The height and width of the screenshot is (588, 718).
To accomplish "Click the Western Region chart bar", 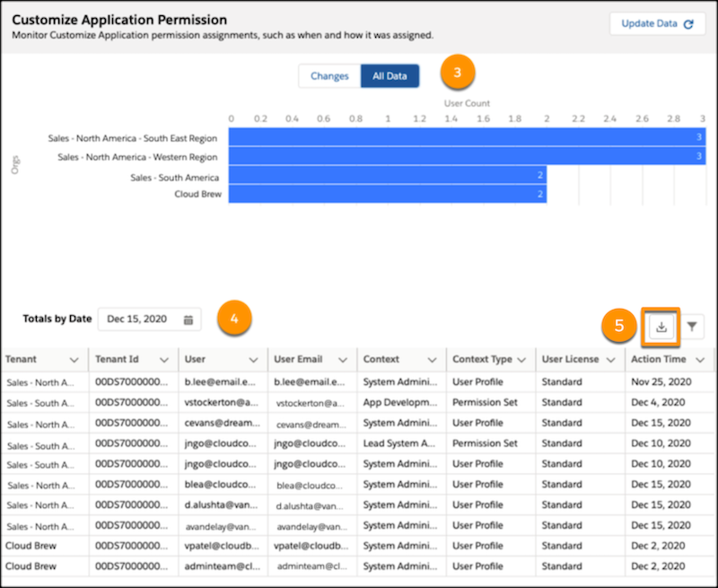I will [467, 156].
